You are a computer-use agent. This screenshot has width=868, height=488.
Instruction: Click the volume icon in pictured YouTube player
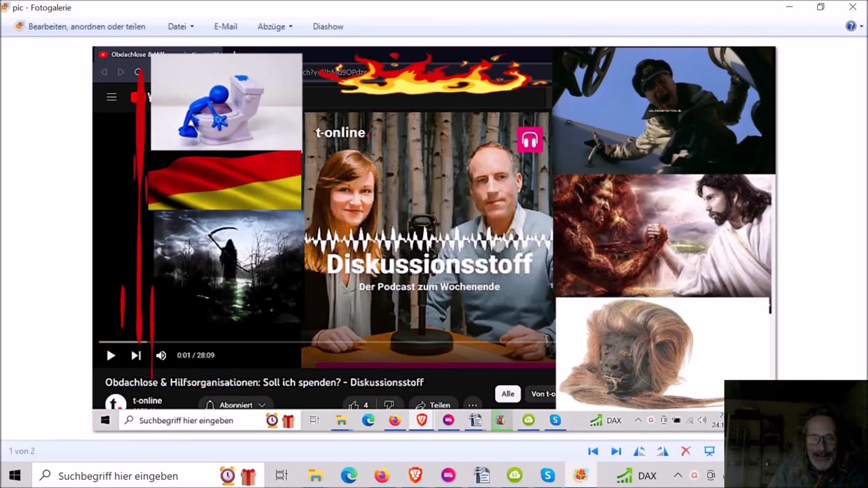point(161,355)
